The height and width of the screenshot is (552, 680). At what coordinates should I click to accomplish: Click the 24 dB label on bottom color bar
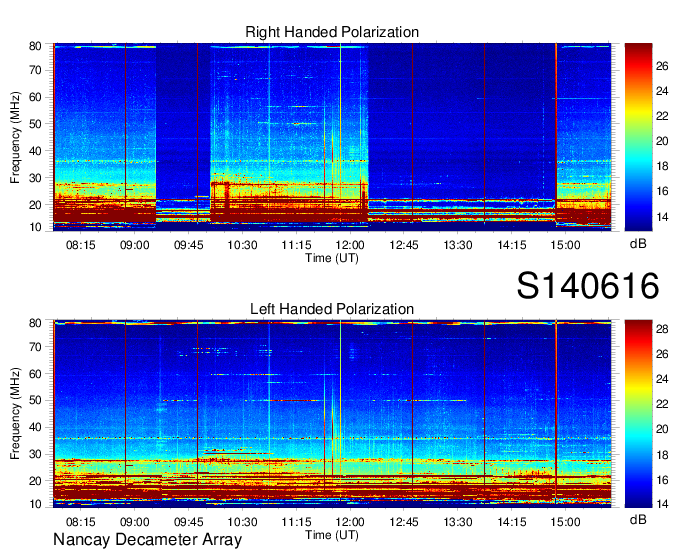click(x=662, y=379)
